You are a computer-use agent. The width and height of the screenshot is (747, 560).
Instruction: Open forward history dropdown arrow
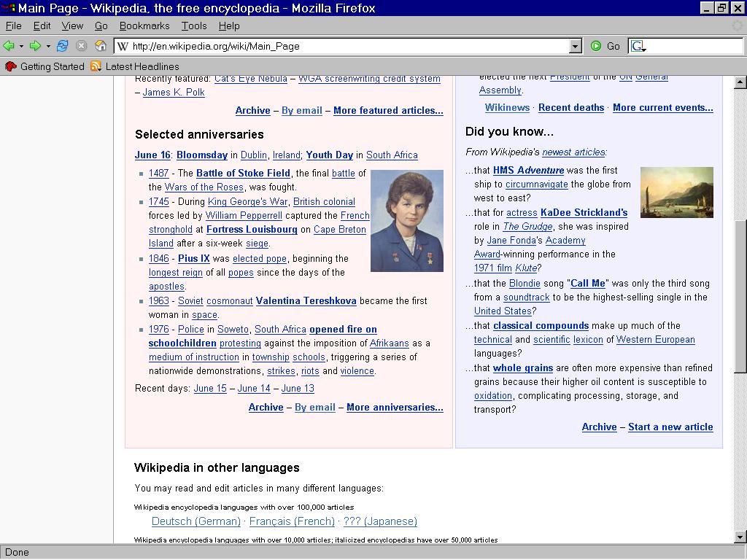point(48,47)
